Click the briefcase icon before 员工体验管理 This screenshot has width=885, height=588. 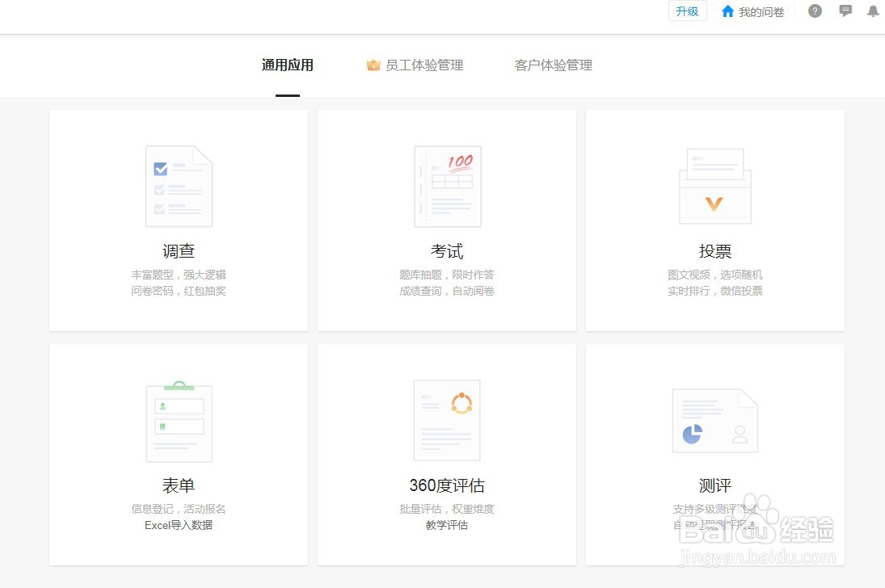point(373,65)
